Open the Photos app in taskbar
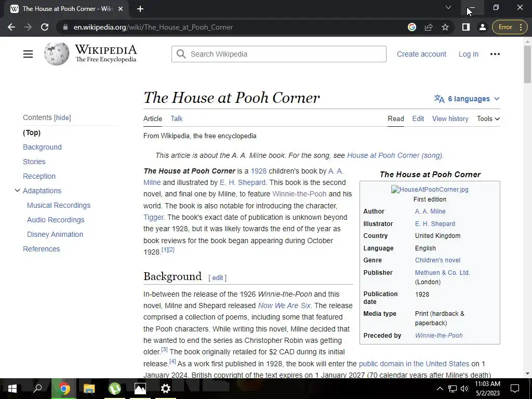The height and width of the screenshot is (399, 532). tap(140, 389)
